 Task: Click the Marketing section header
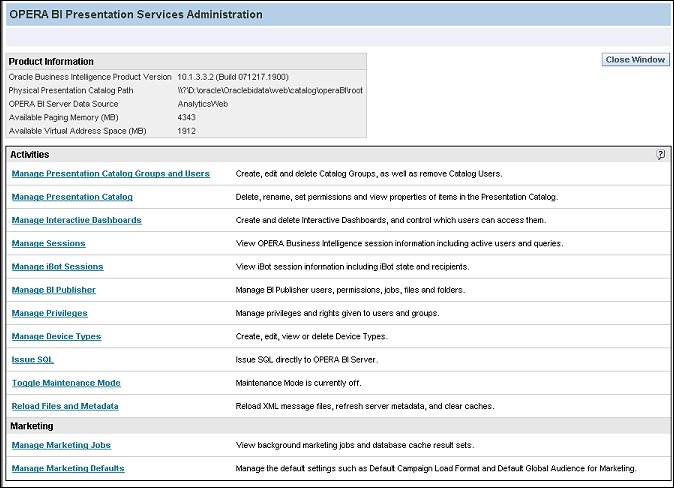(31, 425)
